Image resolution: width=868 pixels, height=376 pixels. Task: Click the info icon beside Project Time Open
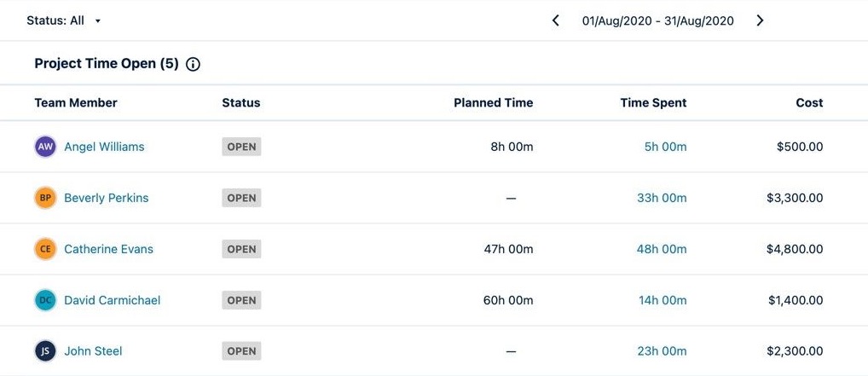(194, 64)
